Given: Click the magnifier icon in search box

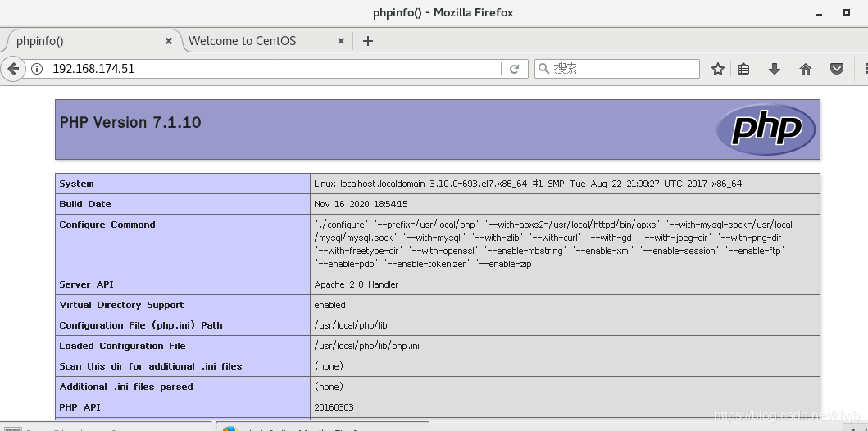Looking at the screenshot, I should (543, 69).
